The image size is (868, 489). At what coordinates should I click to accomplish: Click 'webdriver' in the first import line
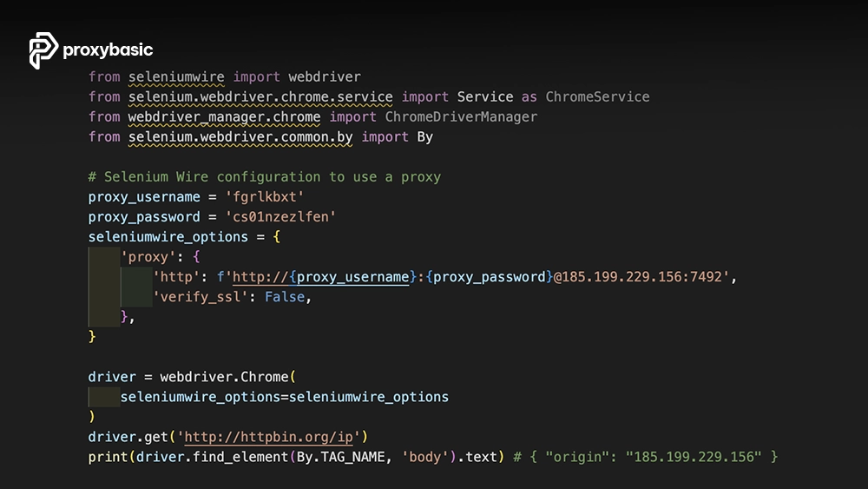point(325,77)
